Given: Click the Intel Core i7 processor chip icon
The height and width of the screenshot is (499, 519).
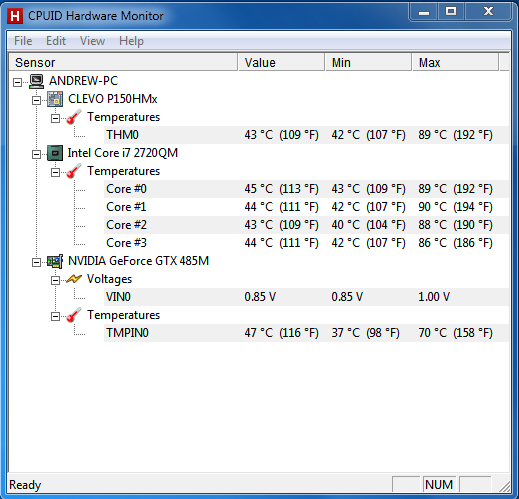Looking at the screenshot, I should (x=55, y=153).
